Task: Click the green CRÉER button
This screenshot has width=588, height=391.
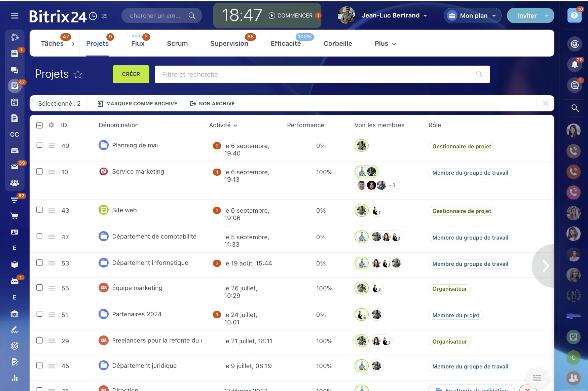Action: (131, 74)
